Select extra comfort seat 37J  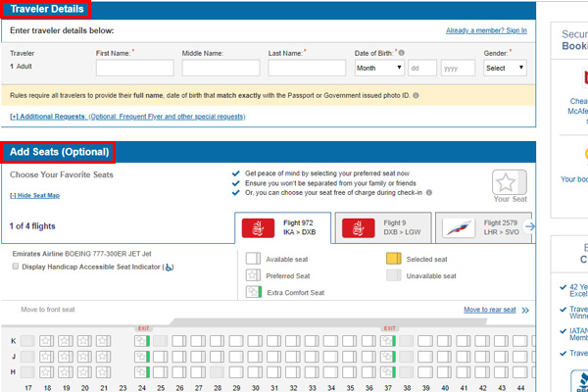388,357
